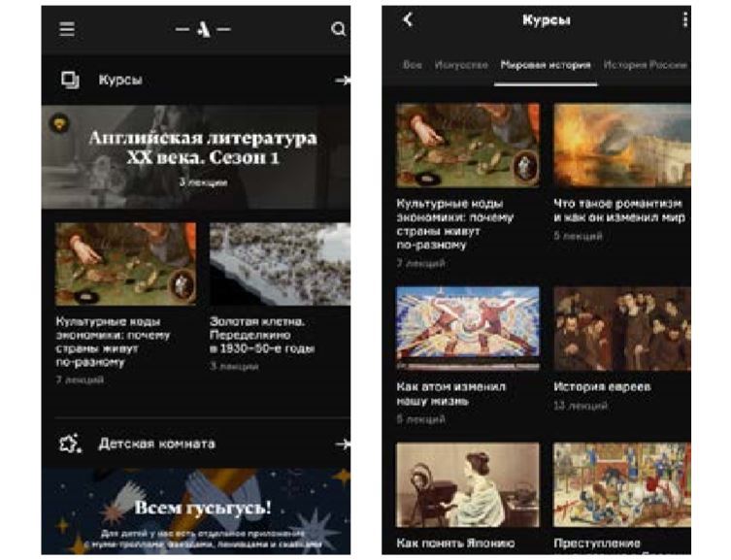
Task: Open all courses via Курсы arrow
Action: coord(343,81)
